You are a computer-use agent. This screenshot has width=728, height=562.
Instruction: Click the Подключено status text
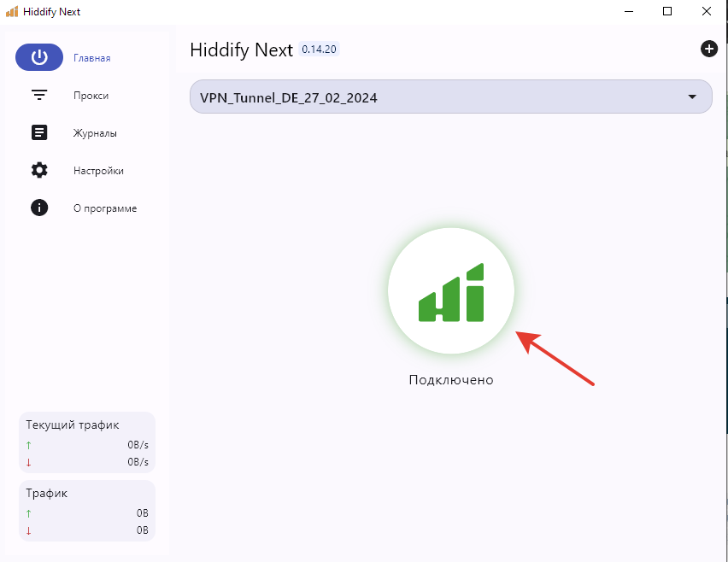(x=451, y=380)
